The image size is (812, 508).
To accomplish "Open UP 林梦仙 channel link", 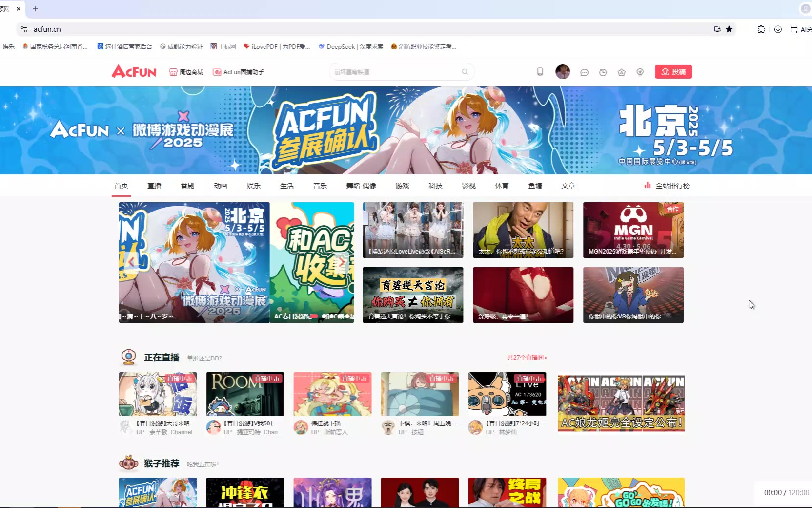I will point(501,432).
